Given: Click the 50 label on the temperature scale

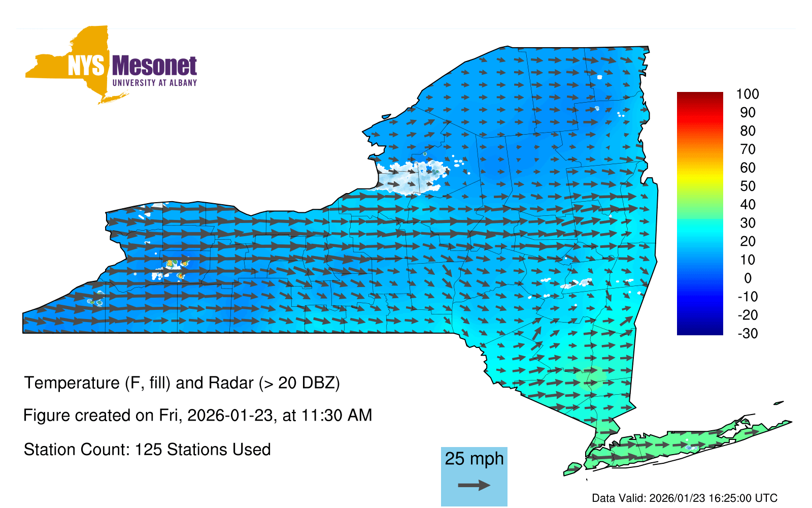Looking at the screenshot, I should point(747,186).
